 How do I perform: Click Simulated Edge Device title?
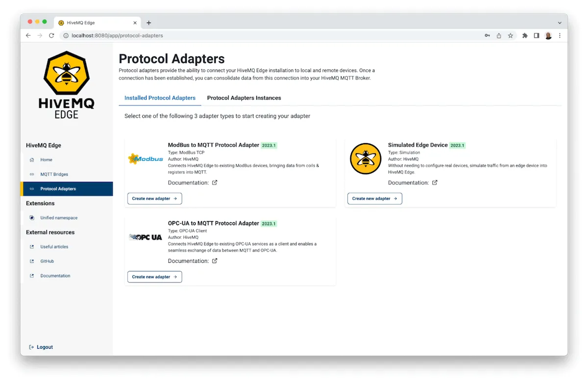tap(418, 145)
